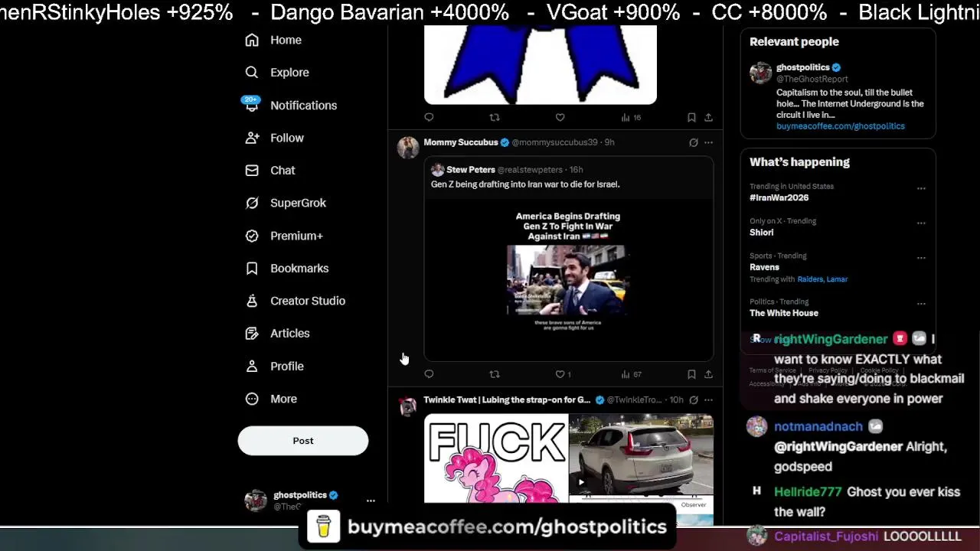980x551 pixels.
Task: Click the Notifications bell icon
Action: coord(251,105)
